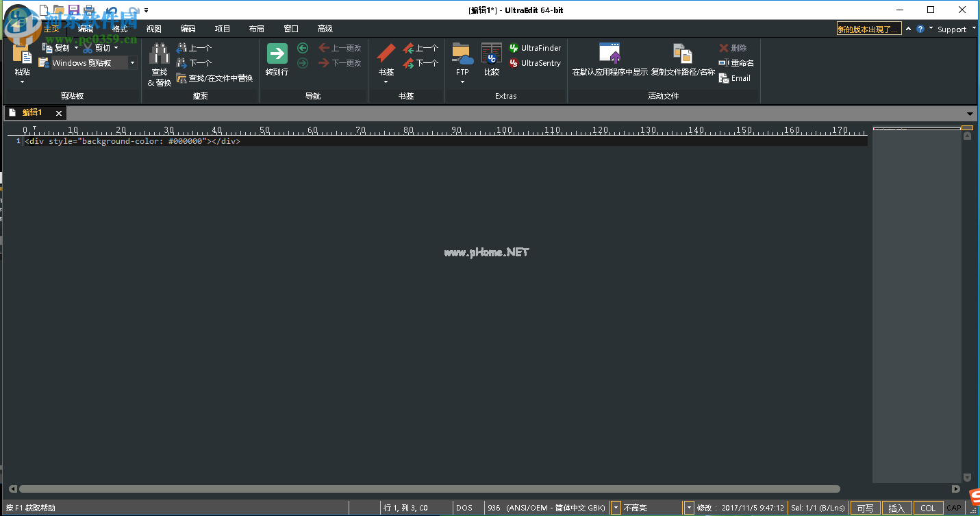
Task: Click the Email file button
Action: click(x=735, y=78)
